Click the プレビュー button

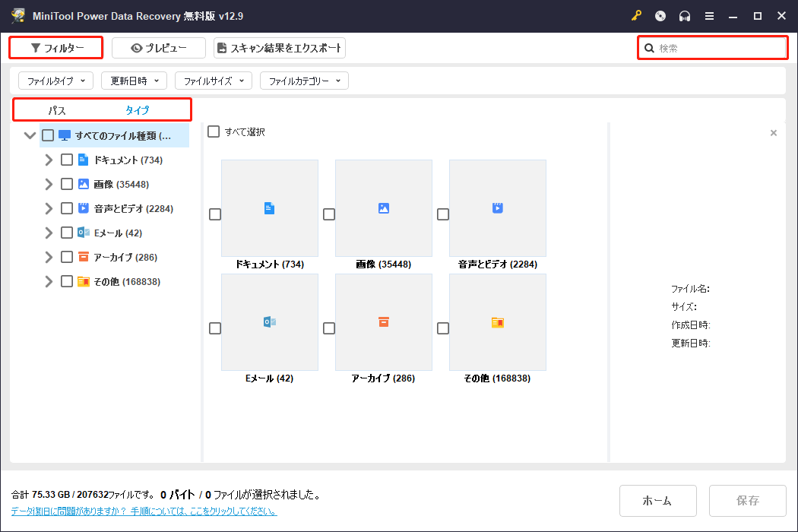click(x=159, y=48)
